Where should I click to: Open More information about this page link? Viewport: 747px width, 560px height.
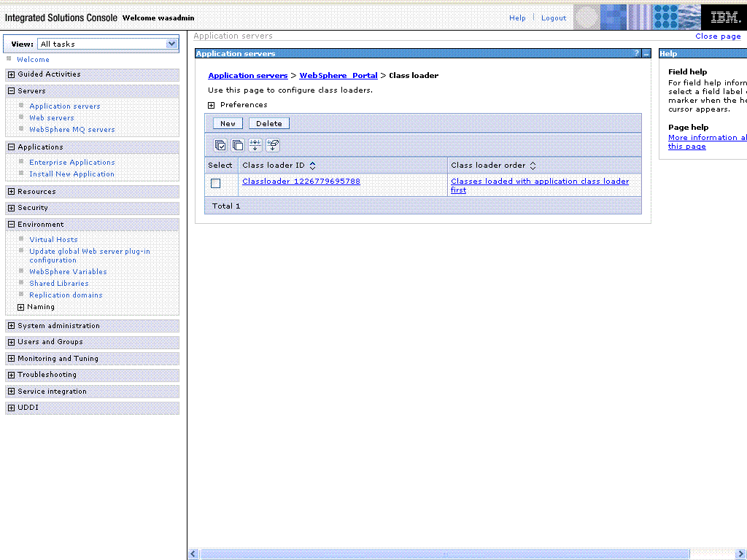(x=707, y=142)
